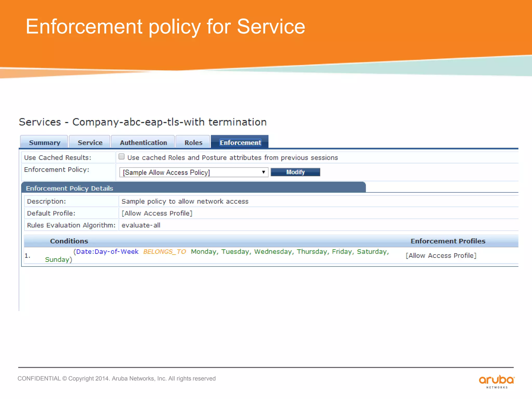Click the Enforcement Profiles column header
532x399 pixels.
(x=448, y=241)
